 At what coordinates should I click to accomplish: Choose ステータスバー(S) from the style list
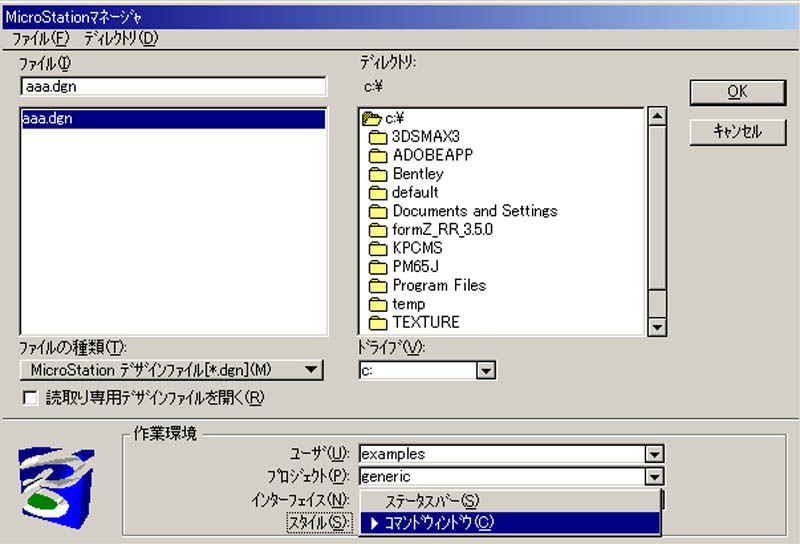(x=510, y=502)
